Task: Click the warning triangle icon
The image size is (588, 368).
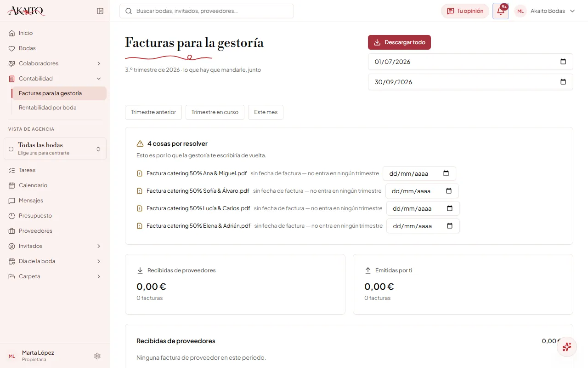Action: tap(140, 144)
